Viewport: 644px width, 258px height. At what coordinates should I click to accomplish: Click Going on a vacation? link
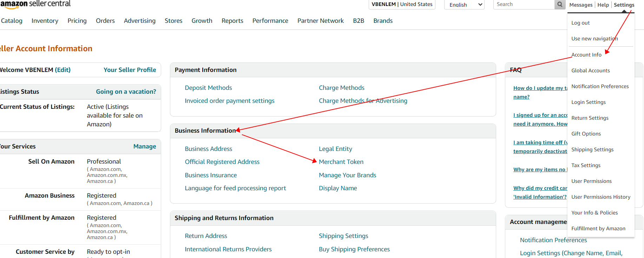[x=126, y=92]
